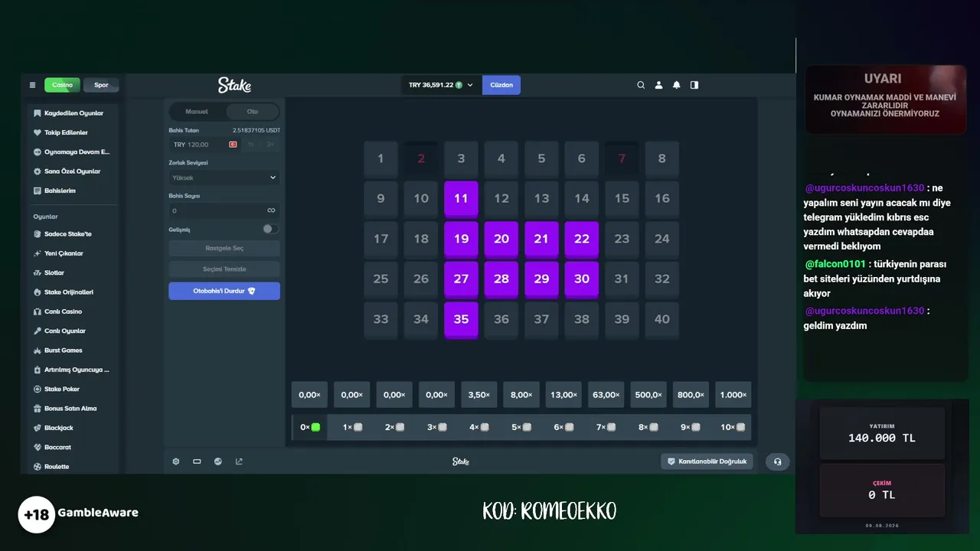Toggle the Gelişmiş advanced switch

(270, 229)
